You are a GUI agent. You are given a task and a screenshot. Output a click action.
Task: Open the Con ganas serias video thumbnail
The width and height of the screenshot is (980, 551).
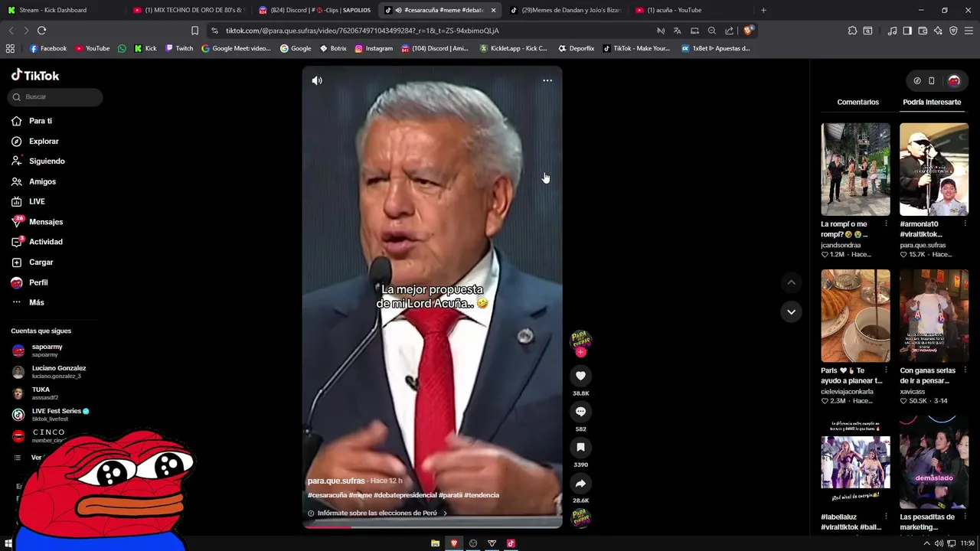pyautogui.click(x=933, y=315)
